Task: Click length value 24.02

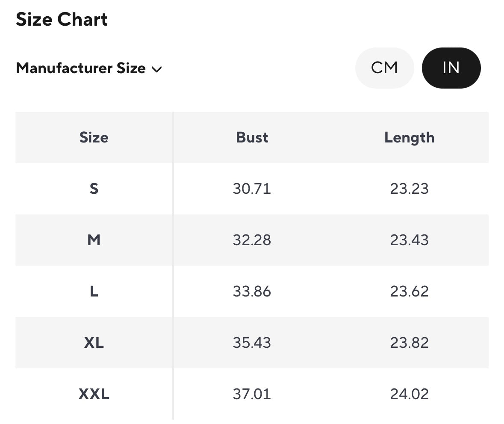Action: point(409,394)
